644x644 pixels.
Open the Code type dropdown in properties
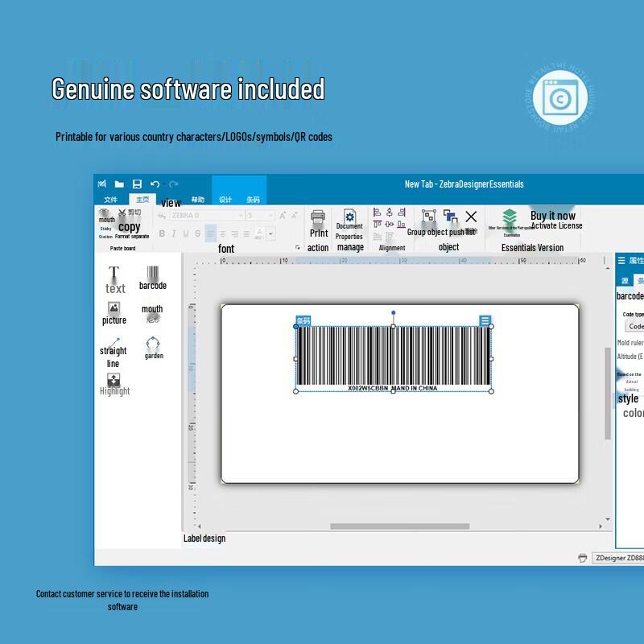(634, 326)
